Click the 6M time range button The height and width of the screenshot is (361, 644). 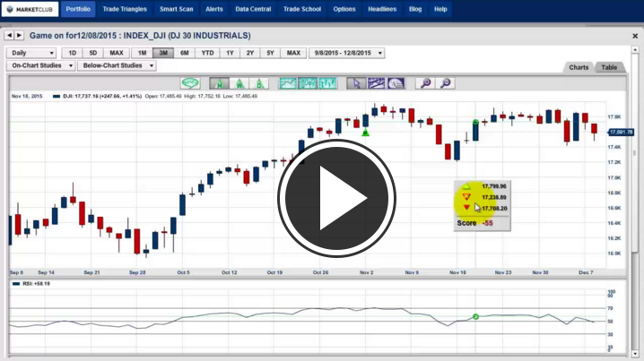[185, 54]
